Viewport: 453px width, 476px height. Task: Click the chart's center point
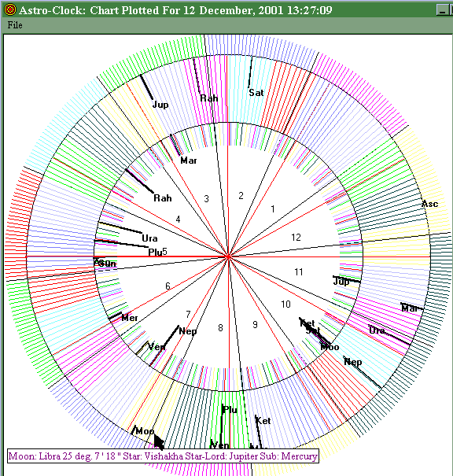[228, 256]
